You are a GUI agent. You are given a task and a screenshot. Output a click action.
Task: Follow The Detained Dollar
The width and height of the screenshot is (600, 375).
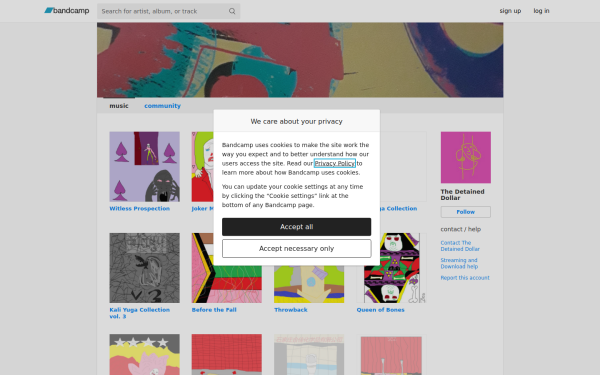pos(466,212)
